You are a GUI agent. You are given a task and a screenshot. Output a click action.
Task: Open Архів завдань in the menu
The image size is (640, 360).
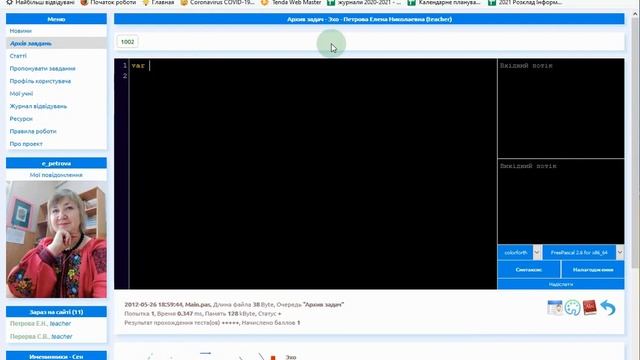click(x=31, y=43)
